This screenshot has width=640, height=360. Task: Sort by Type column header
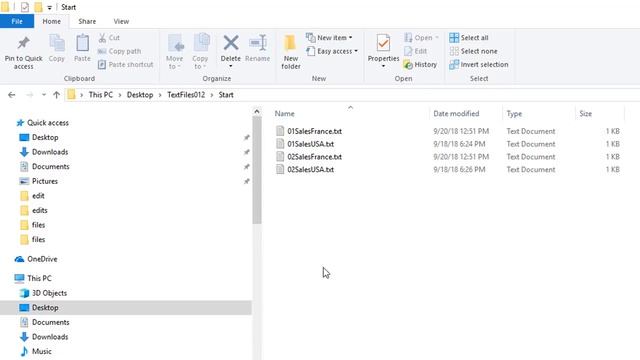(x=514, y=113)
